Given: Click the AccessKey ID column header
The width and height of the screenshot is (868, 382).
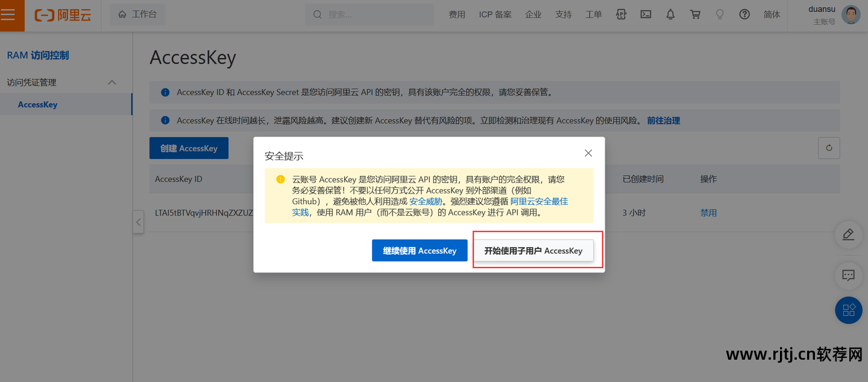Looking at the screenshot, I should pos(178,179).
